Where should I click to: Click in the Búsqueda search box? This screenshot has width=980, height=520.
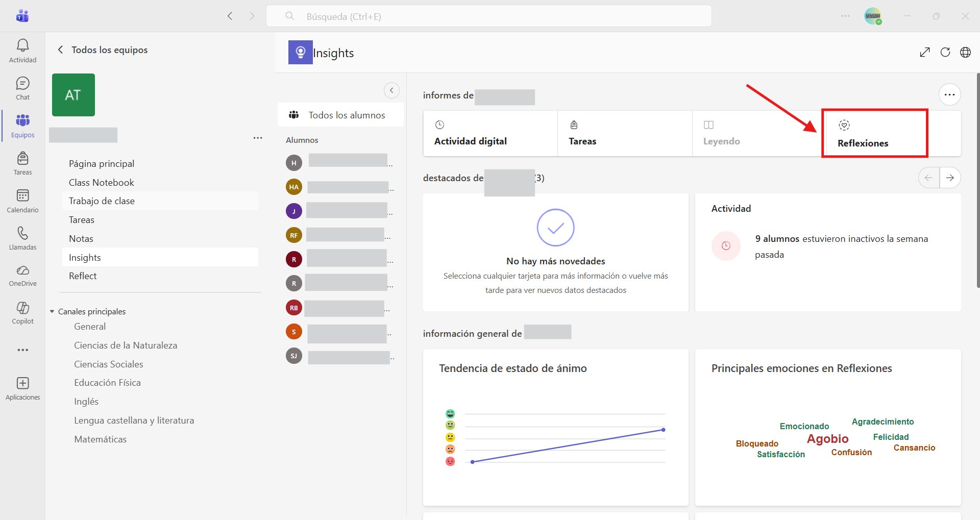(x=489, y=16)
